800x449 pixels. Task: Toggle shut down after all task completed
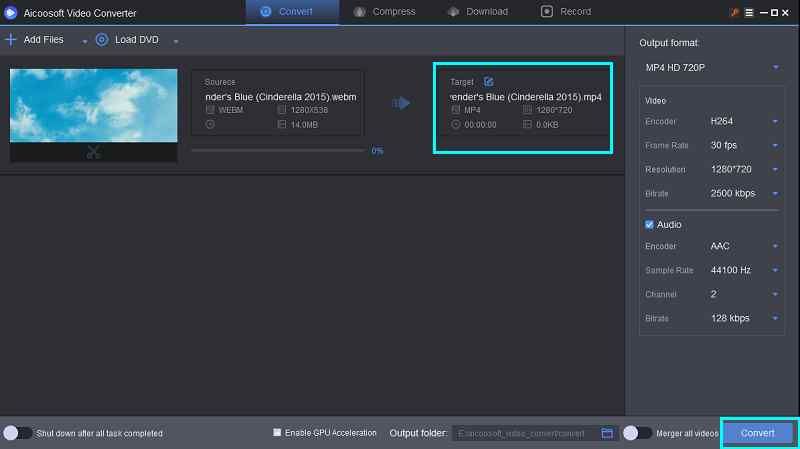click(17, 433)
